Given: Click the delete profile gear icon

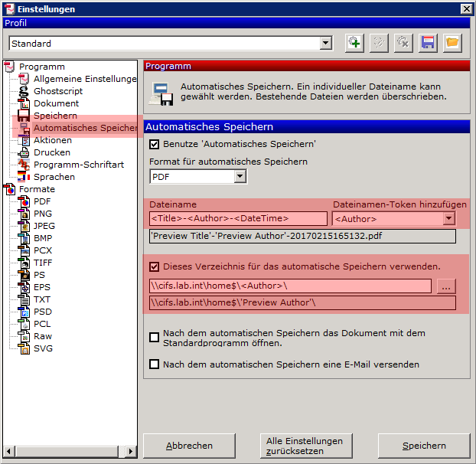Looking at the screenshot, I should click(403, 44).
